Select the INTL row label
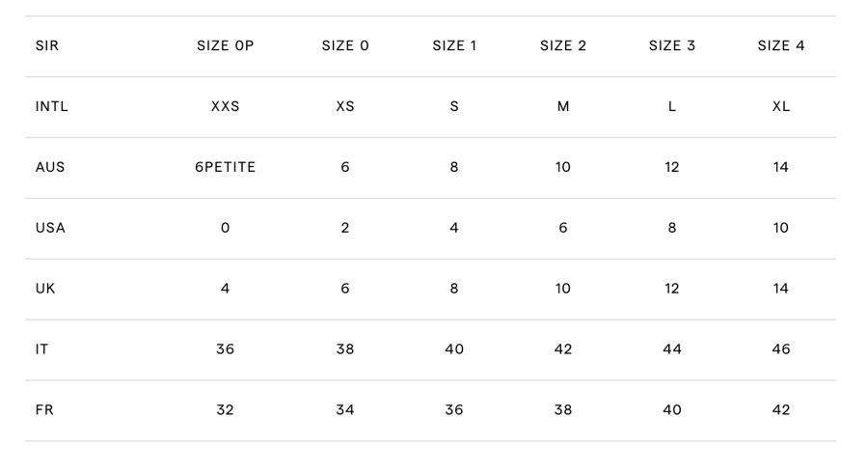 coord(52,106)
